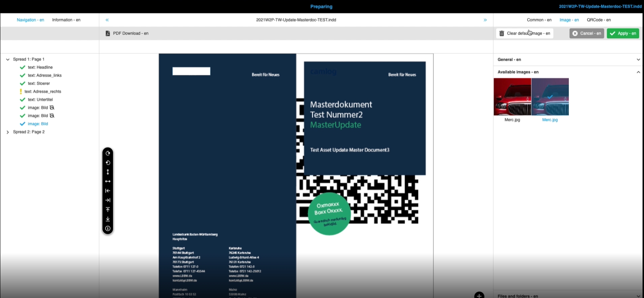644x298 pixels.
Task: Click the Stuttgart address block on the left page
Action: coord(189,265)
